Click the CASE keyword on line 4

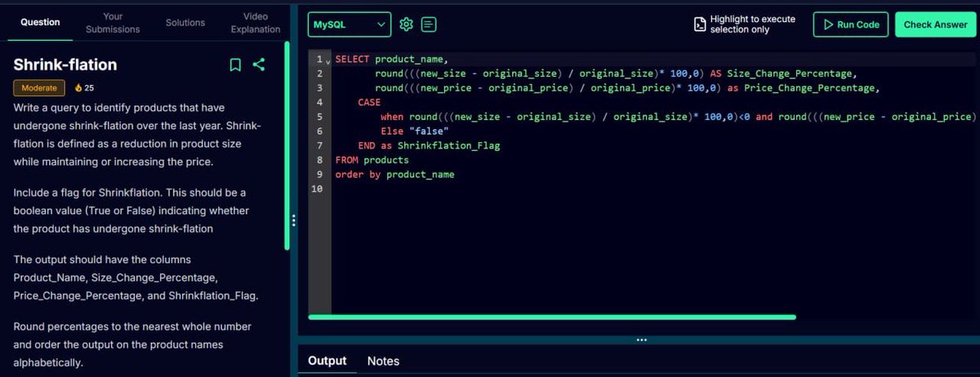pyautogui.click(x=369, y=103)
